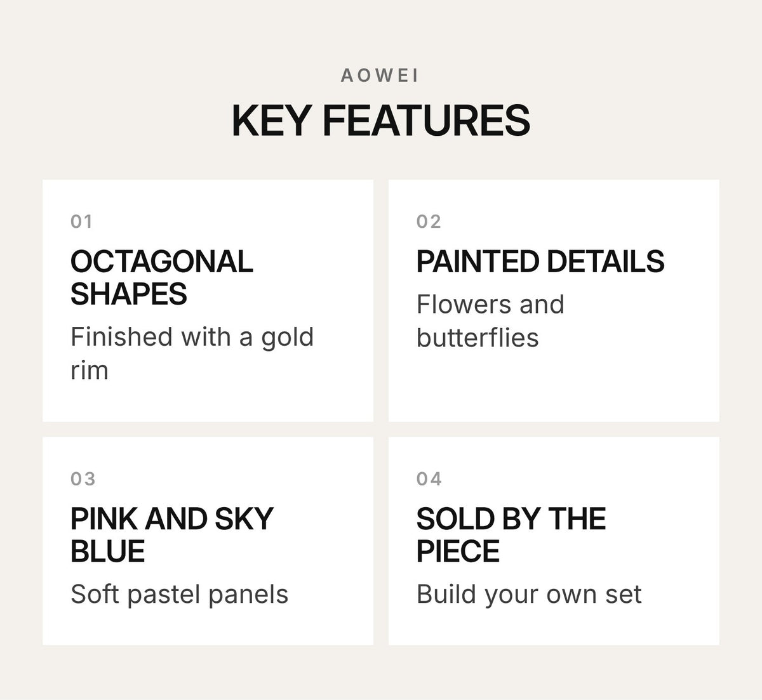The height and width of the screenshot is (700, 762).
Task: Select the Pink and Sky Blue card
Action: coord(208,541)
